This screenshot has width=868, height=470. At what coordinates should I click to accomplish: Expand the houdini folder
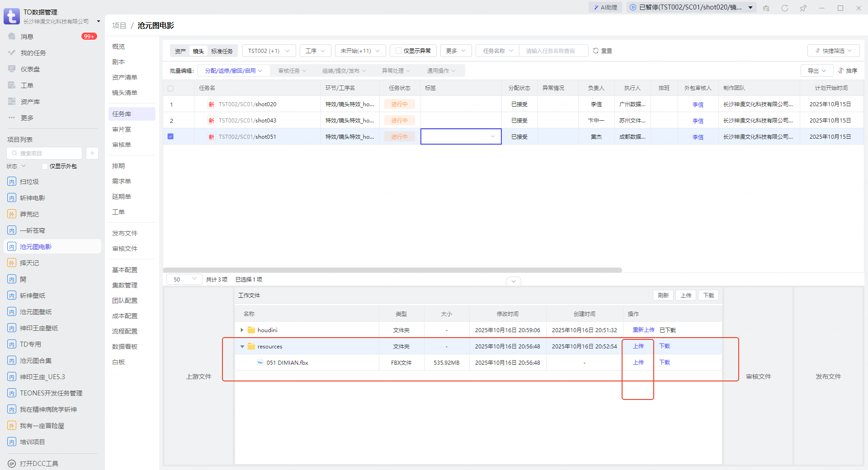click(242, 330)
